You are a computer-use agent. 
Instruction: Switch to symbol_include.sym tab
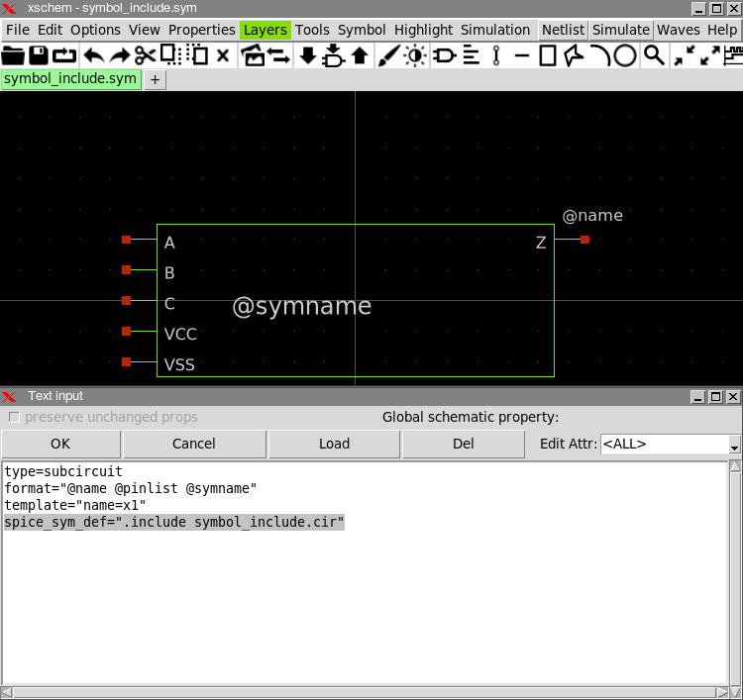click(70, 79)
